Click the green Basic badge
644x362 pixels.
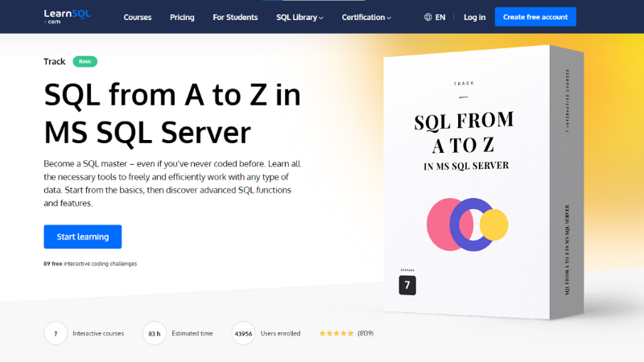[85, 61]
